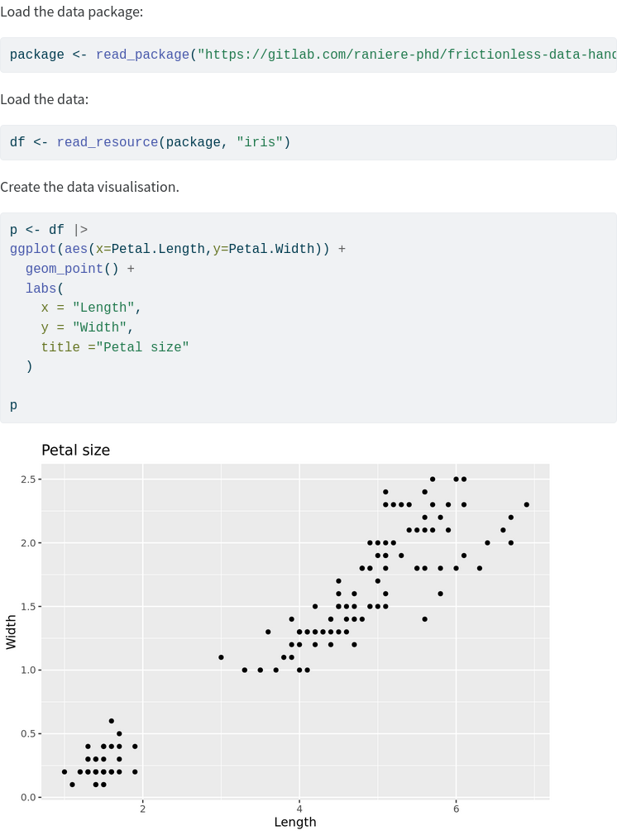The height and width of the screenshot is (840, 617).
Task: Click the x = "Length" line
Action: pos(91,308)
